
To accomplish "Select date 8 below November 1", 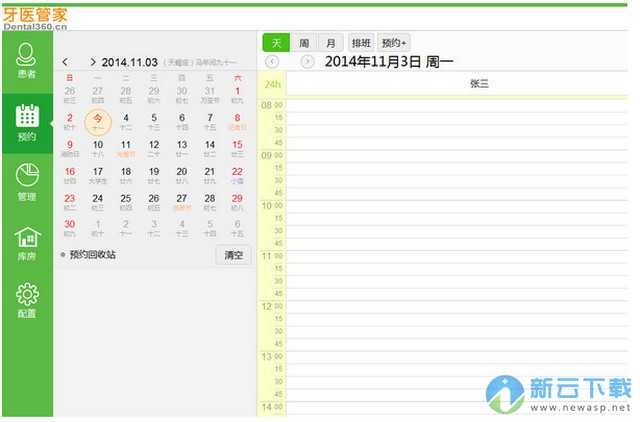I will (237, 122).
